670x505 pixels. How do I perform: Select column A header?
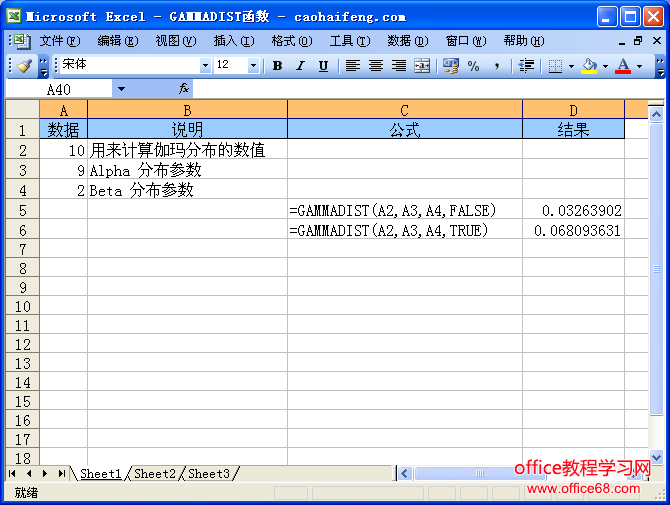pyautogui.click(x=64, y=110)
